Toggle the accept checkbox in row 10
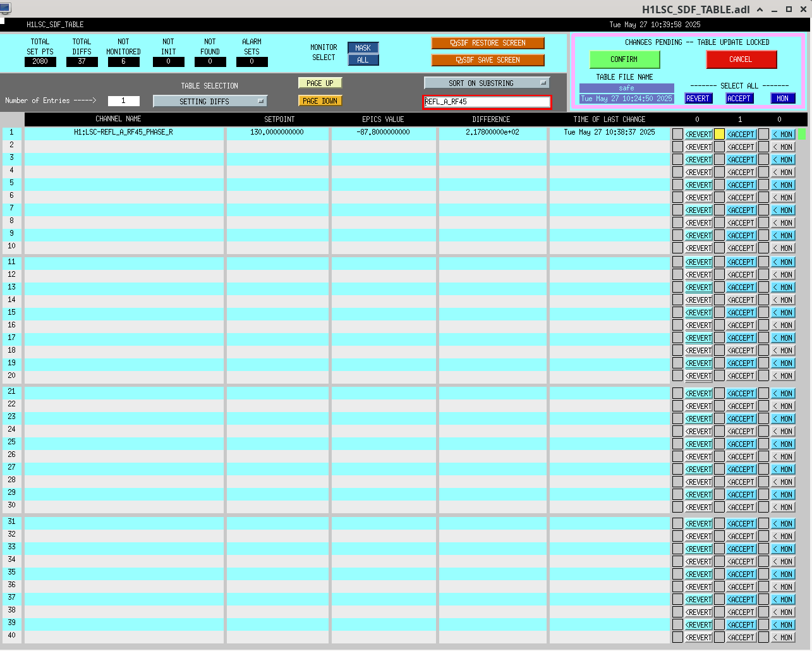The height and width of the screenshot is (651, 812). tap(719, 248)
